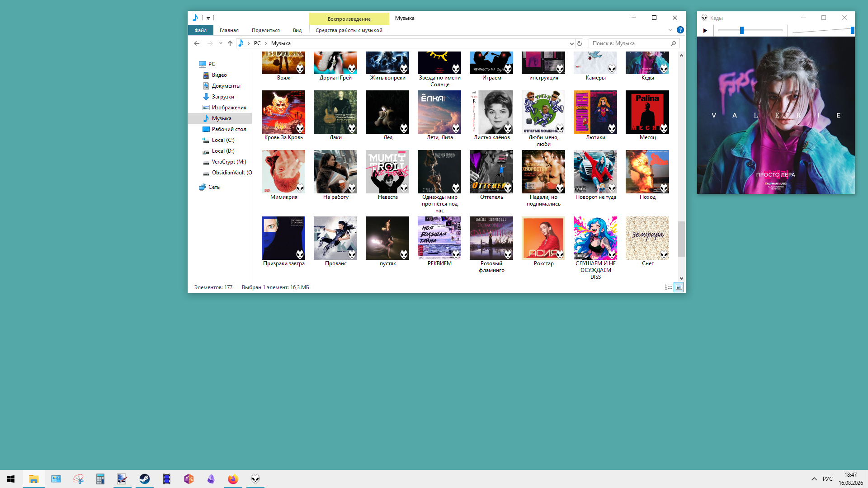This screenshot has width=868, height=488.
Task: Open the Видео folder in the sidebar
Action: (219, 75)
